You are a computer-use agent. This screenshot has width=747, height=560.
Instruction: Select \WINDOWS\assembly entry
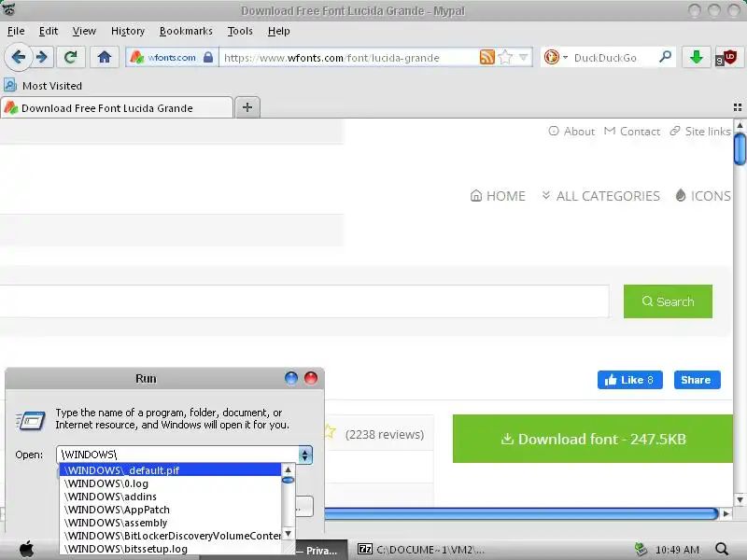coord(171,523)
